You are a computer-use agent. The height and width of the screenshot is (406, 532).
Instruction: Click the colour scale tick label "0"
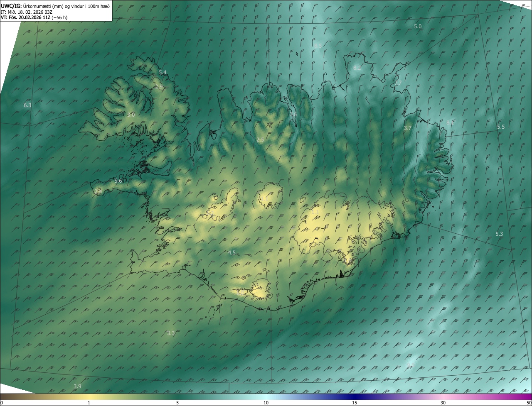pyautogui.click(x=2, y=403)
